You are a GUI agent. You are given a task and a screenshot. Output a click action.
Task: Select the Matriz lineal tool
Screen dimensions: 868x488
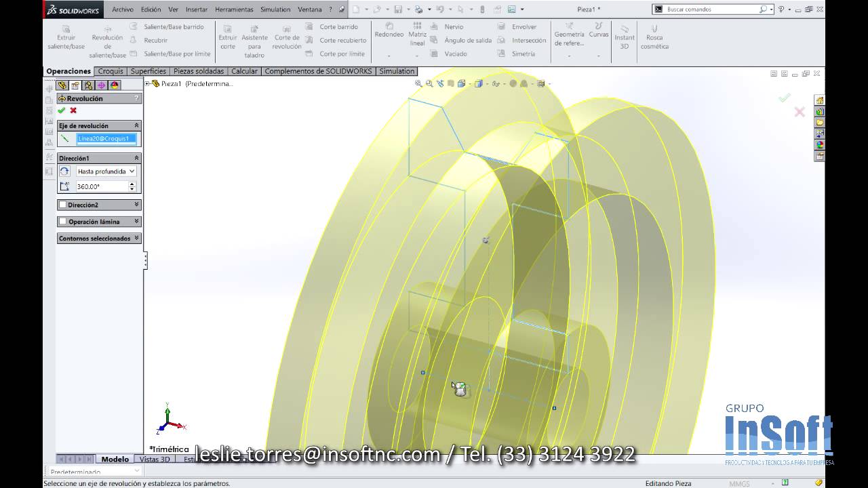418,35
